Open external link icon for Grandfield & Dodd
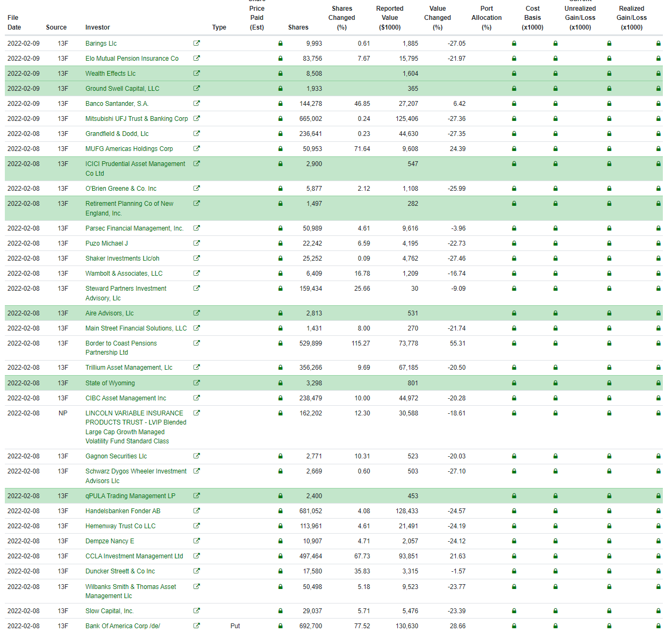 [197, 133]
